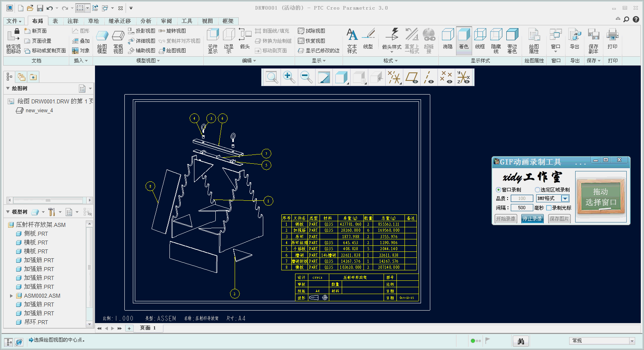This screenshot has height=350, width=644.
Task: Undo the last action
Action: [50, 8]
